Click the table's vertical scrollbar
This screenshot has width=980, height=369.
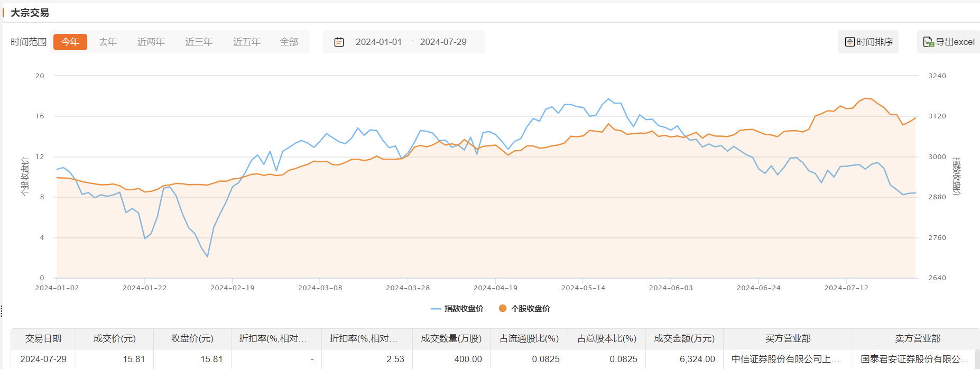click(x=977, y=359)
